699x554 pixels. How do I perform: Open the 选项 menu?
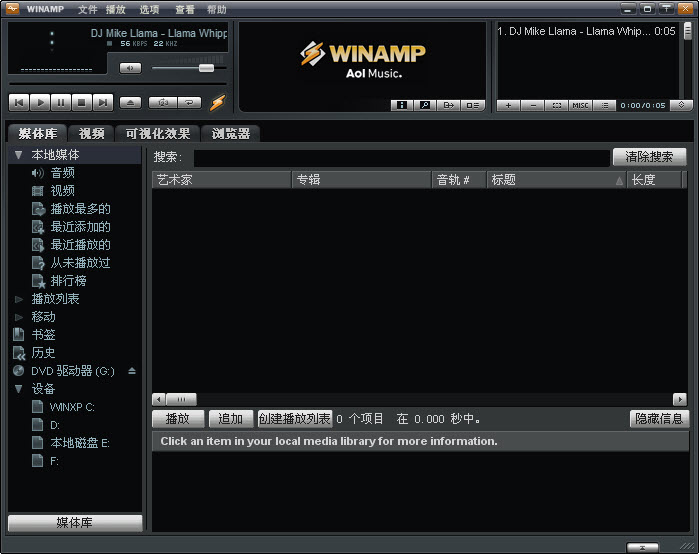[149, 9]
